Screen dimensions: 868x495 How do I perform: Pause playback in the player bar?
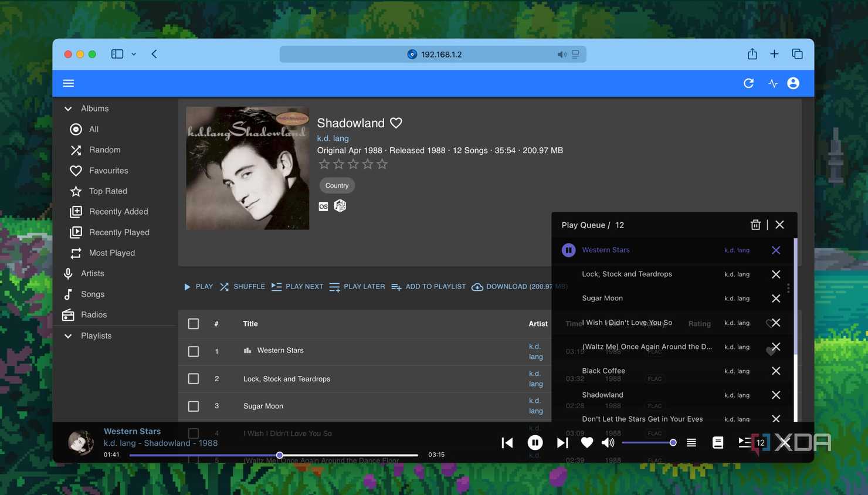click(x=535, y=443)
